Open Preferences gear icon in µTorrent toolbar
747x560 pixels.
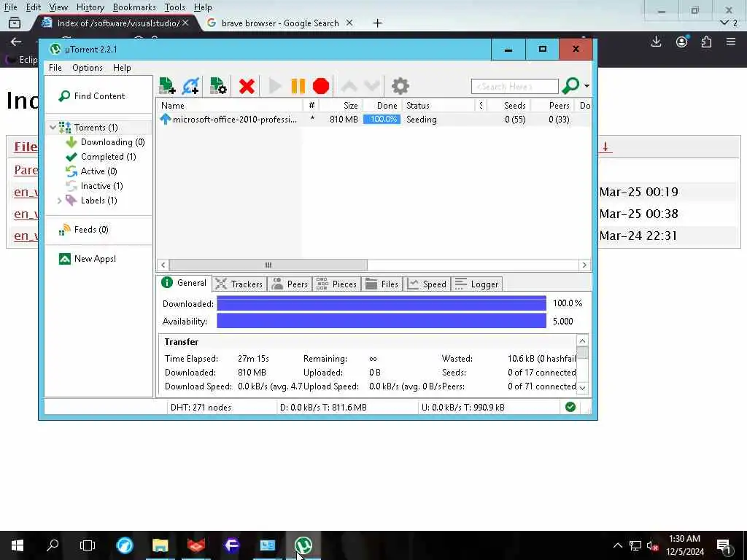pos(400,86)
